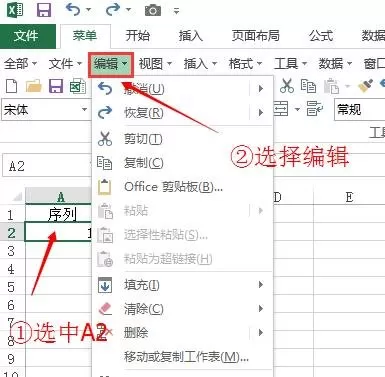This screenshot has width=385, height=377.
Task: Choose 填充(I) from the edit menu
Action: [183, 285]
